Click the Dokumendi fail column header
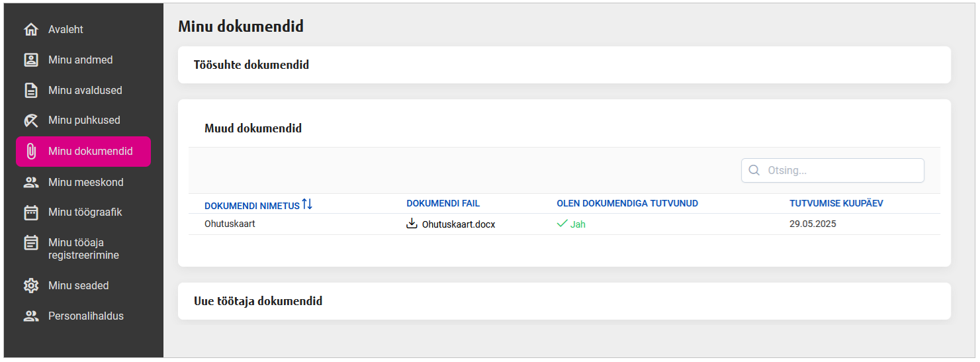 [443, 204]
